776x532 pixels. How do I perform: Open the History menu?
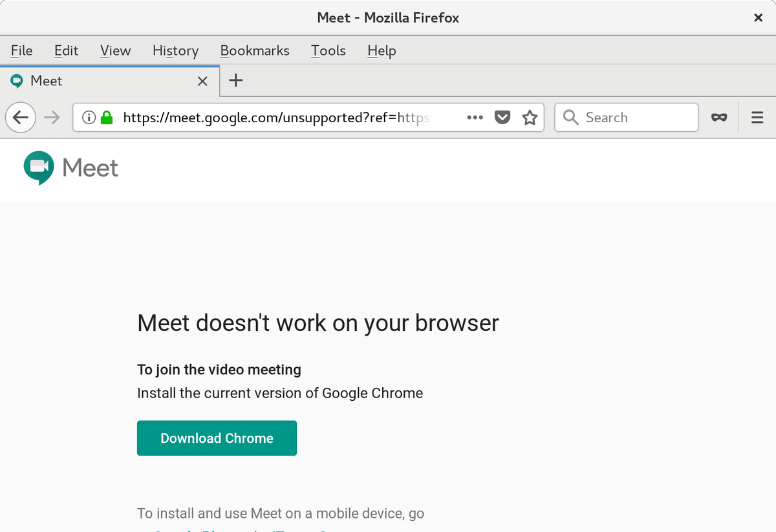(x=175, y=50)
